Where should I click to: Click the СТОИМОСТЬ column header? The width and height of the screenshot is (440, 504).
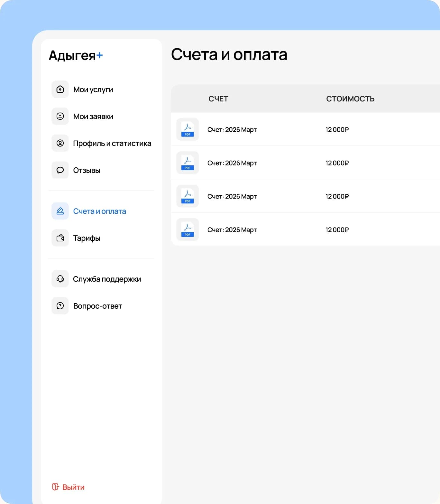[x=350, y=99]
